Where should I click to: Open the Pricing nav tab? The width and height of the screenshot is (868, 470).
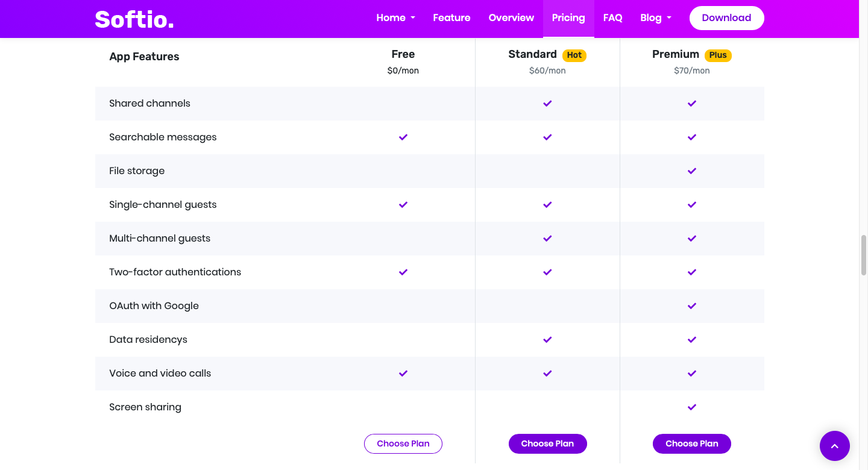(x=568, y=18)
